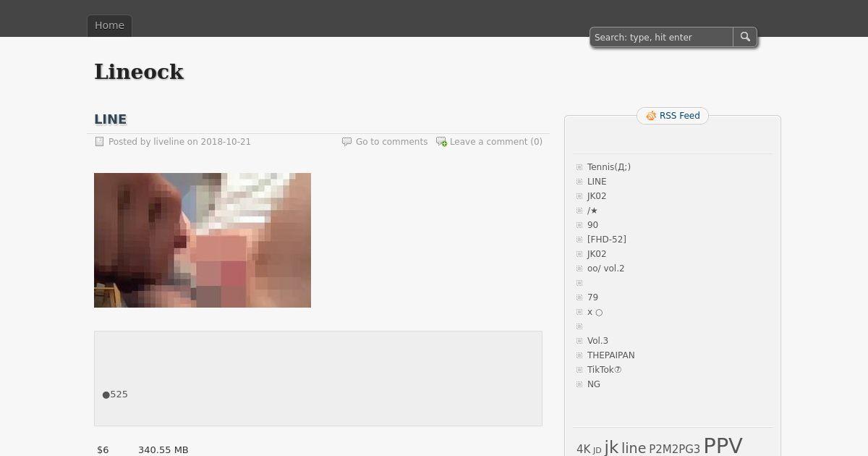The image size is (868, 456).
Task: Click the 340.55 MB file size text
Action: click(163, 450)
